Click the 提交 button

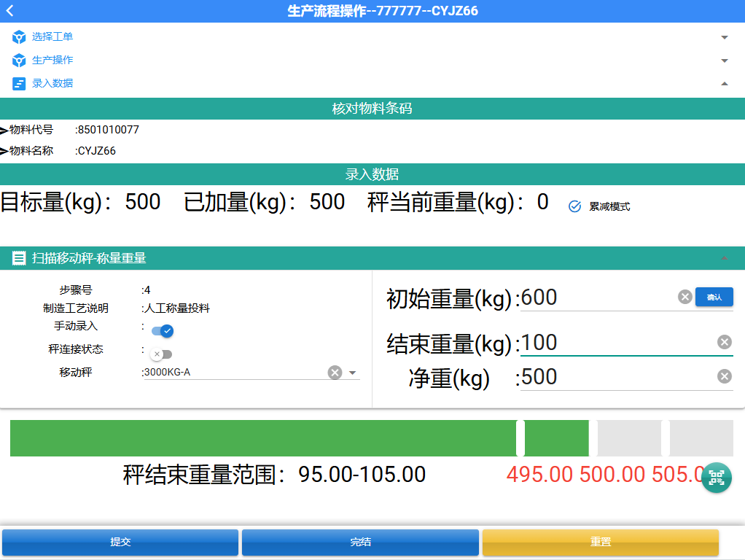[120, 542]
